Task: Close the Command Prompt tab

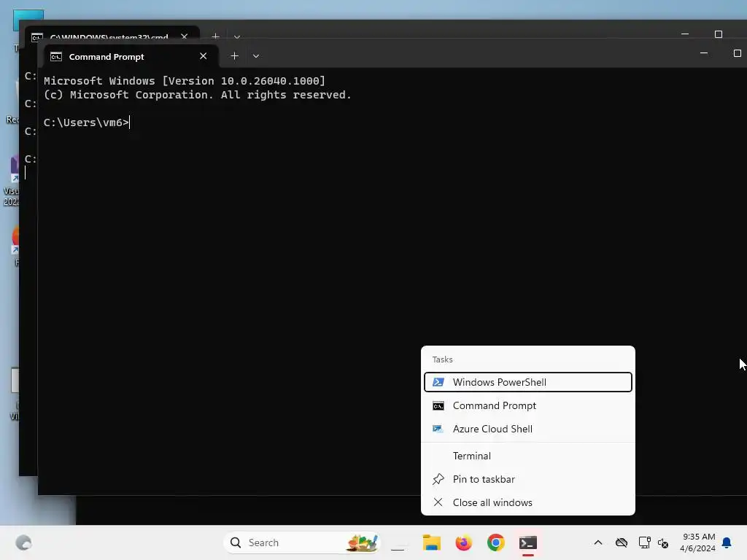Action: [x=204, y=56]
